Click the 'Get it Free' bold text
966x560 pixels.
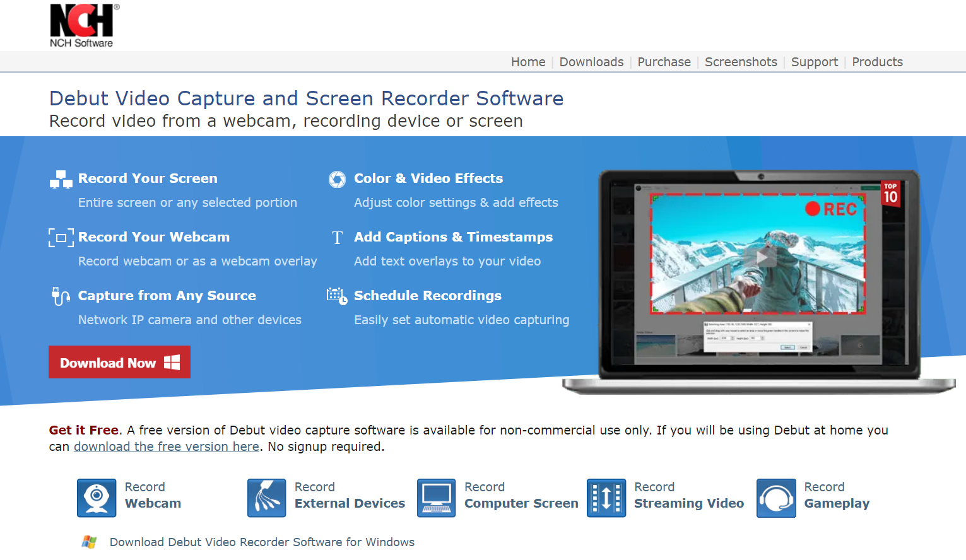tap(84, 430)
